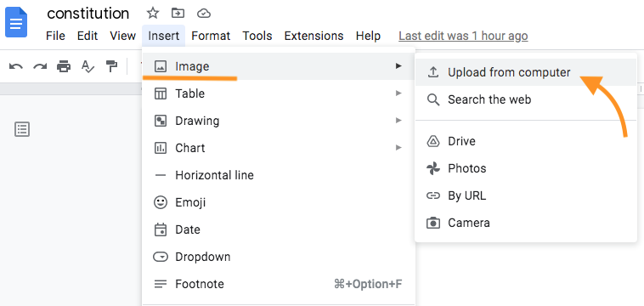644x306 pixels.
Task: Show document outline icon
Action: pos(22,129)
